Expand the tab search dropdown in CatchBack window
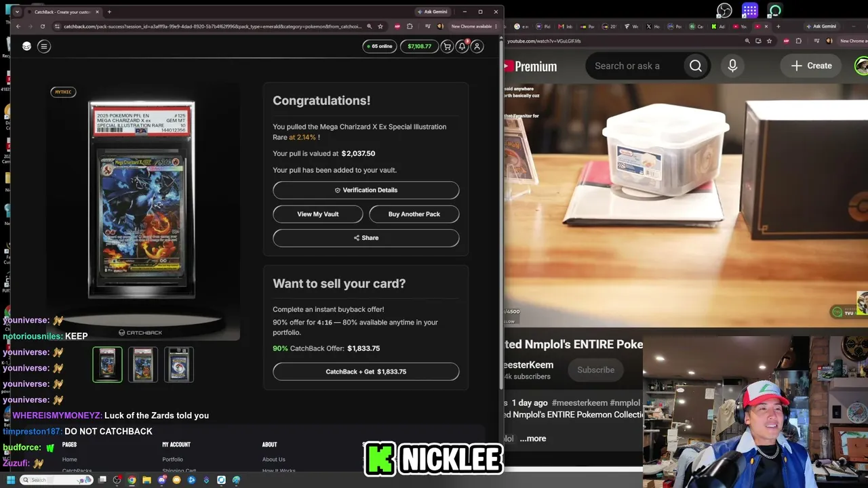 pos(17,12)
